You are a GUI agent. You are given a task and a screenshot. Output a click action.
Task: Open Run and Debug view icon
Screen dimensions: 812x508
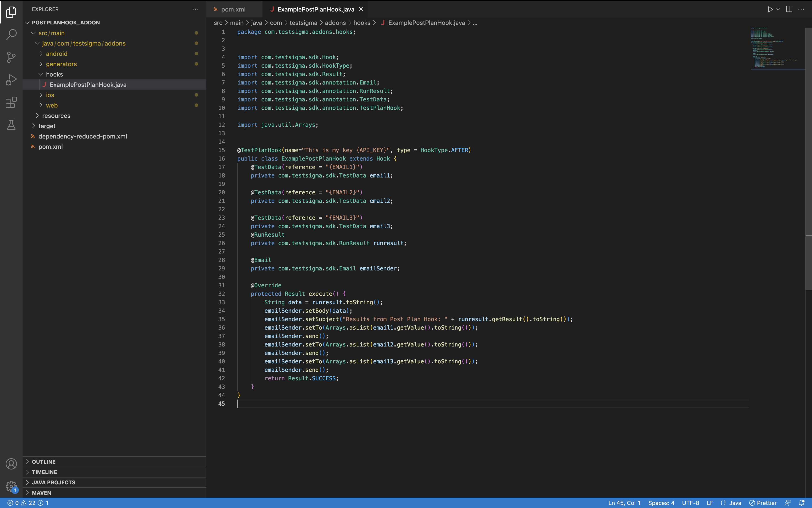click(11, 80)
